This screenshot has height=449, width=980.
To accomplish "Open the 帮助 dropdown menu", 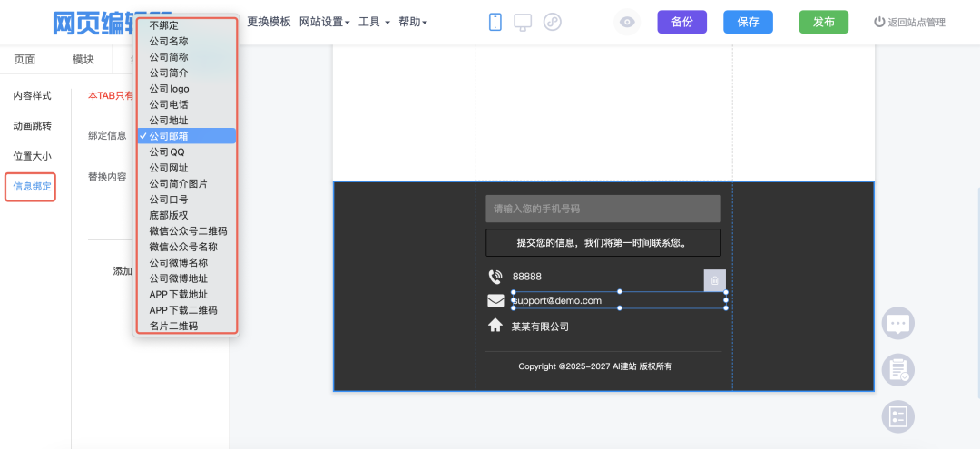I will point(413,22).
